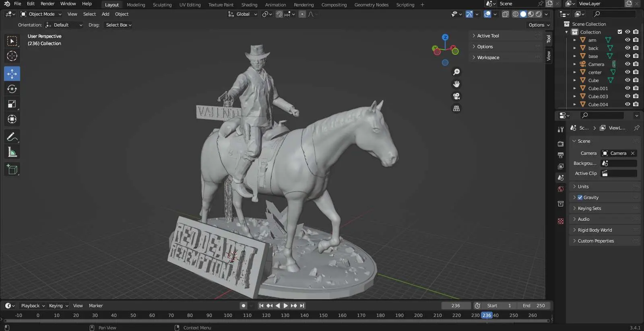Expand the Cube.004 tree item
The width and height of the screenshot is (644, 331).
(x=575, y=105)
